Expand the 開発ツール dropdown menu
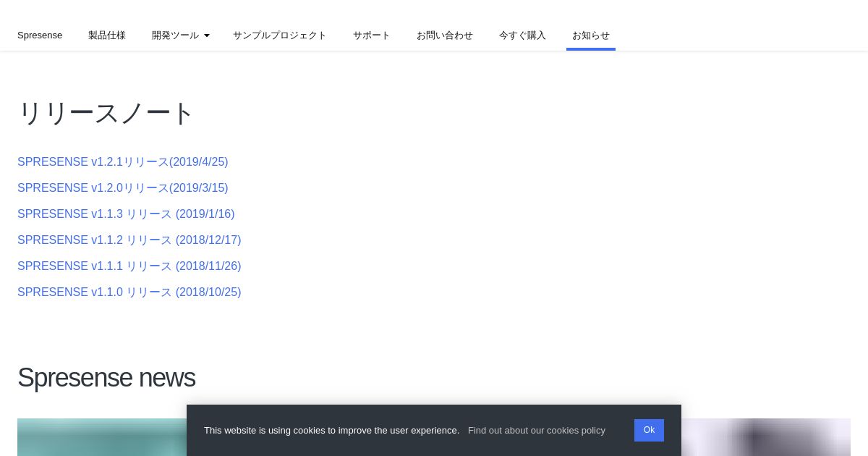The image size is (868, 456). [181, 35]
